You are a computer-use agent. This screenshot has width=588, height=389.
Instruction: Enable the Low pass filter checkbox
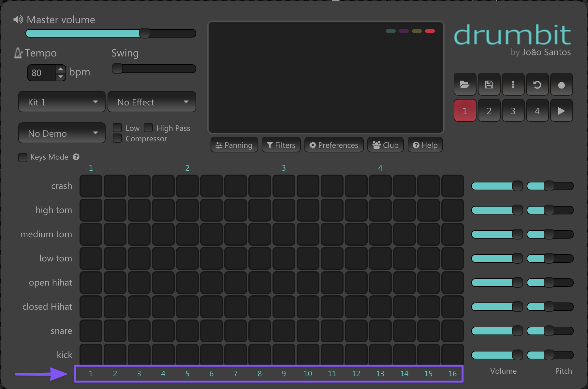pos(117,128)
